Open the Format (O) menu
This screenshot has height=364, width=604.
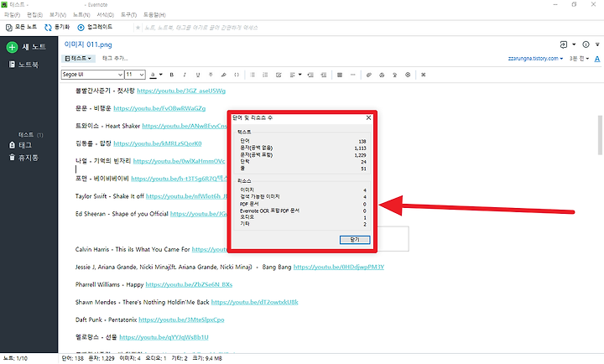coord(105,15)
